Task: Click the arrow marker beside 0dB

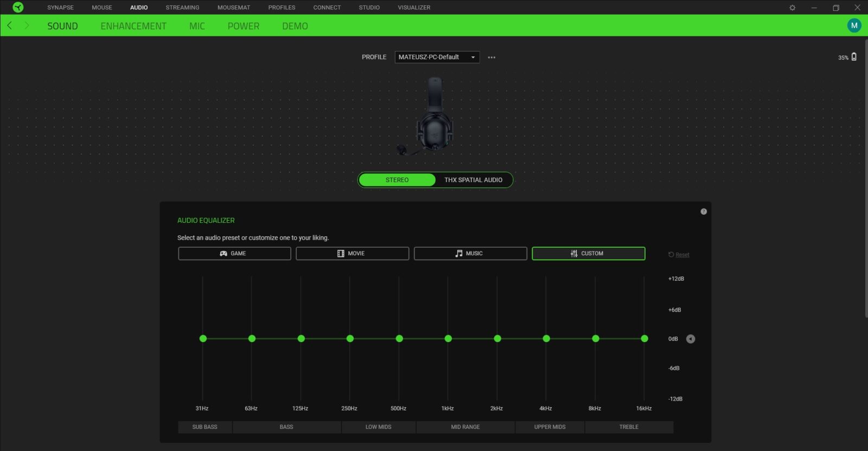Action: pos(691,339)
